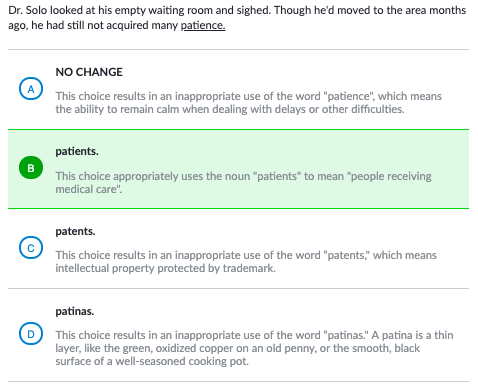The image size is (478, 391).
Task: Choose option C circle
Action: tap(31, 248)
